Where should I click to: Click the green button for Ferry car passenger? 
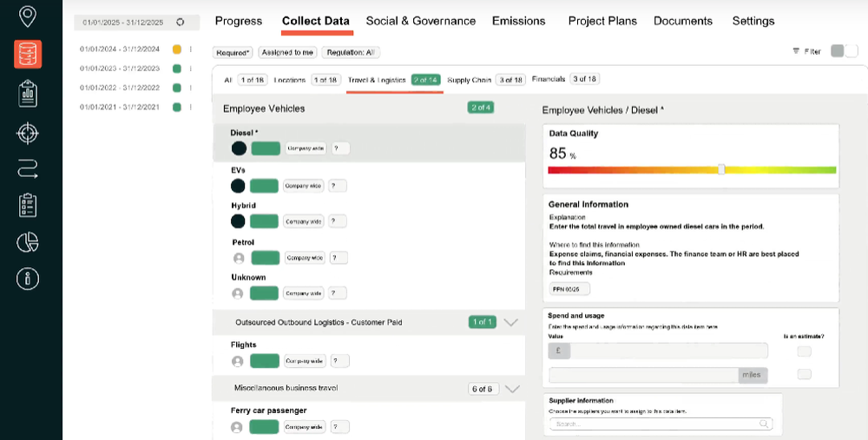(x=264, y=427)
